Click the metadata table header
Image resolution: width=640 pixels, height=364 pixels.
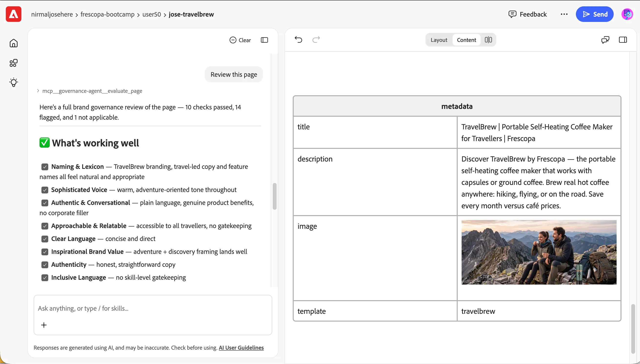point(457,106)
